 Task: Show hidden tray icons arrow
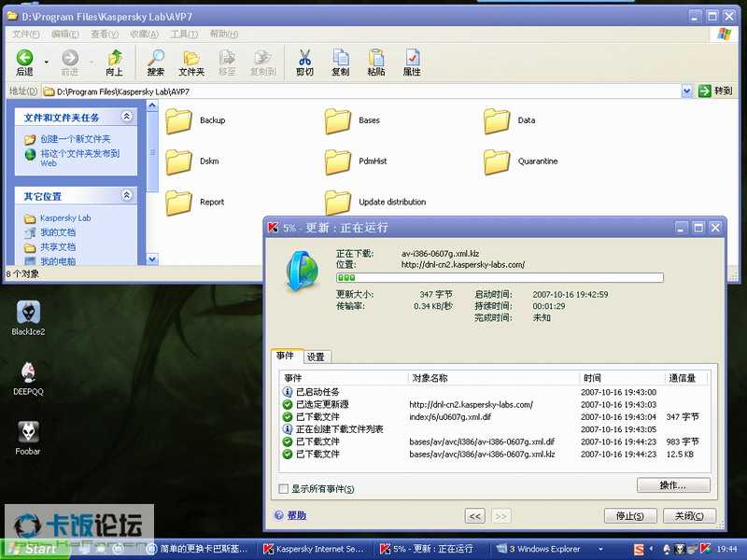click(x=651, y=549)
